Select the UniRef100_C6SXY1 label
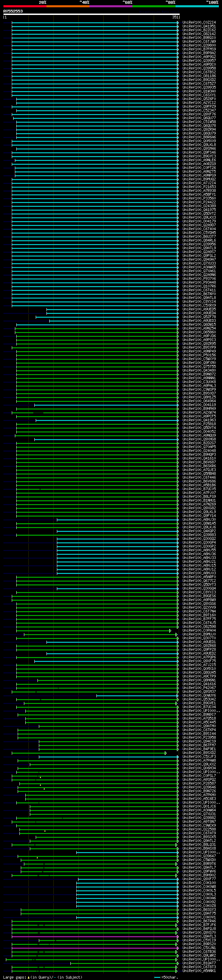 pyautogui.click(x=199, y=95)
